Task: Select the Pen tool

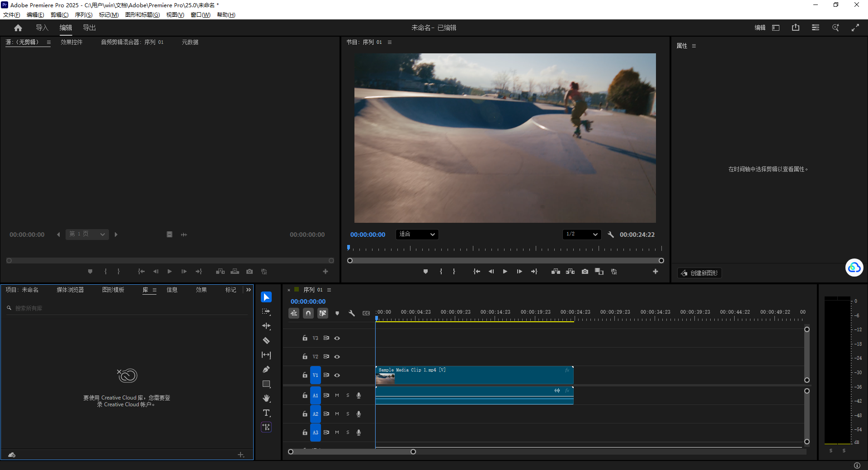Action: 266,369
